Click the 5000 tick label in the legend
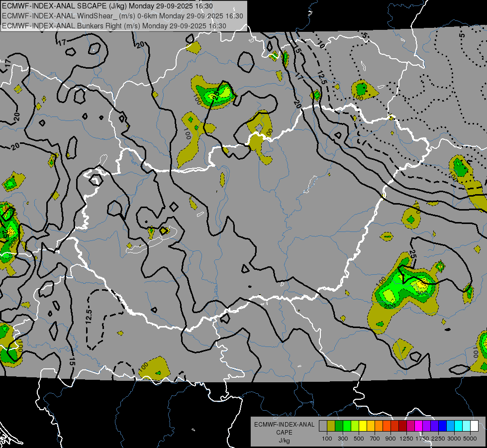 [470, 439]
